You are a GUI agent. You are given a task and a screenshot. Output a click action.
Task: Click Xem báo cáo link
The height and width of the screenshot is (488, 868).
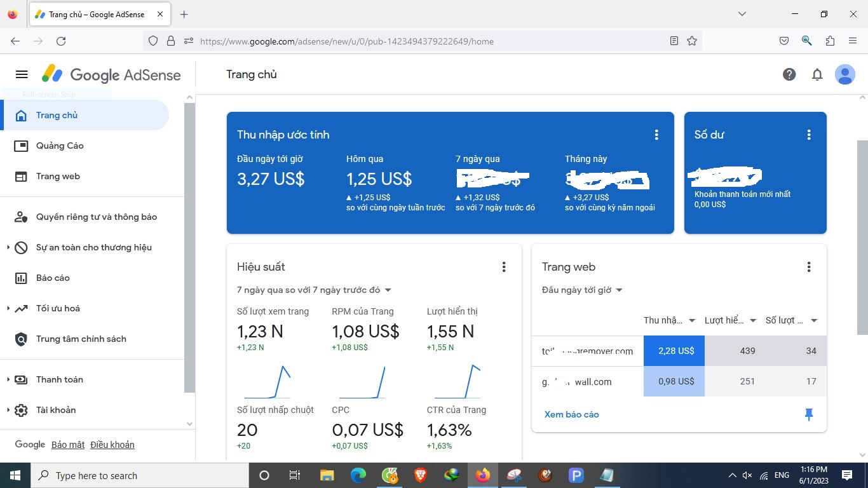click(572, 414)
